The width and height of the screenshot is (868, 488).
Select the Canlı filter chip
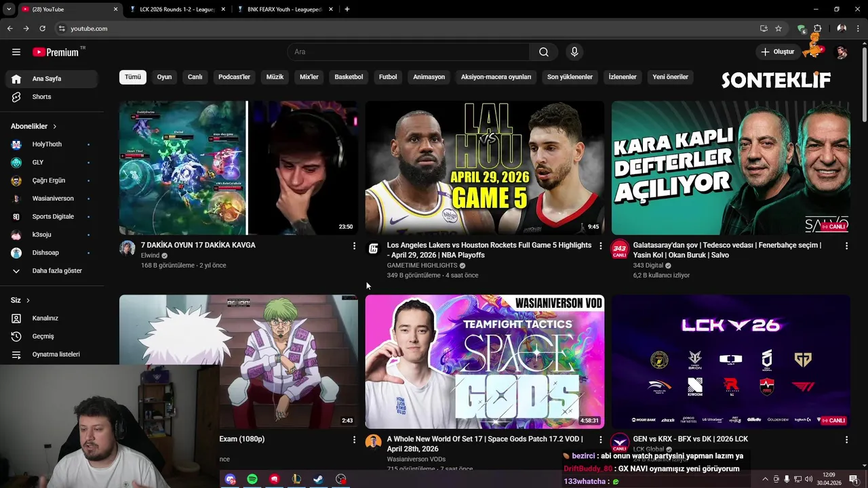(x=195, y=77)
